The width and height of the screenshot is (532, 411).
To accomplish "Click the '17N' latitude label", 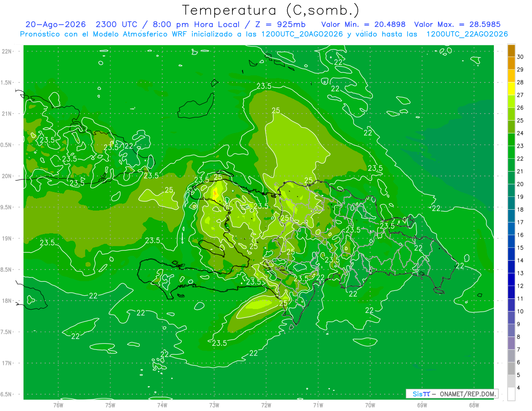I will 7,363.
